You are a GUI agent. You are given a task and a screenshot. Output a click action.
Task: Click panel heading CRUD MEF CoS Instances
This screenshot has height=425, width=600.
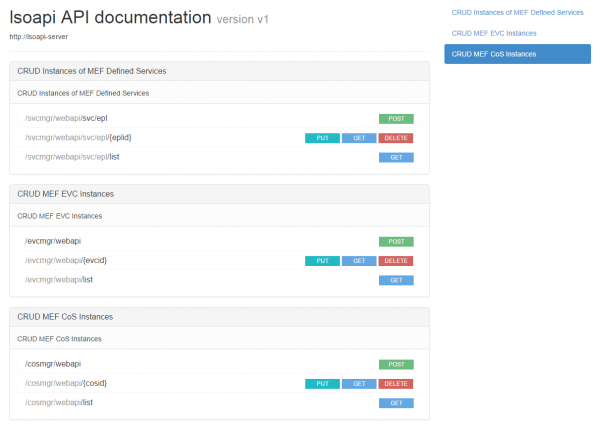[65, 317]
